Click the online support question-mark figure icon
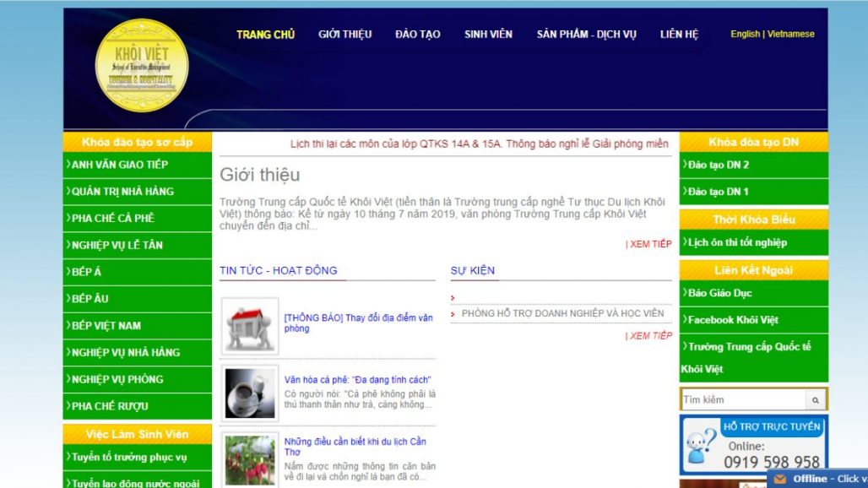Screen dimensions: 868x488 tap(701, 446)
